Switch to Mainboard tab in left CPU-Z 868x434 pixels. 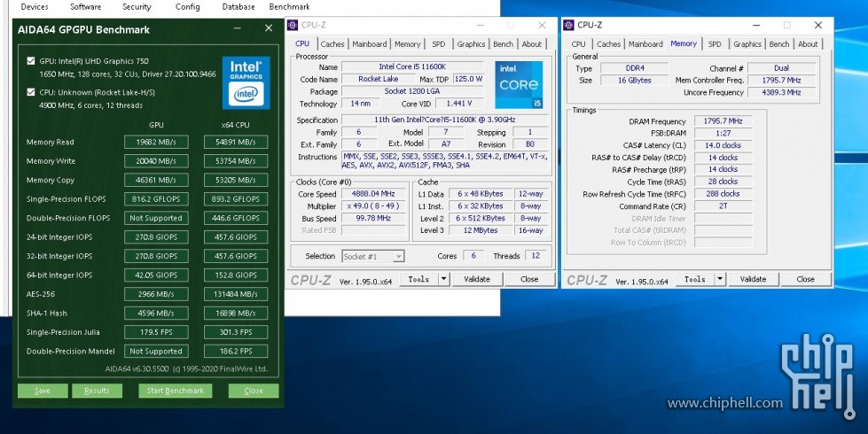pyautogui.click(x=369, y=44)
